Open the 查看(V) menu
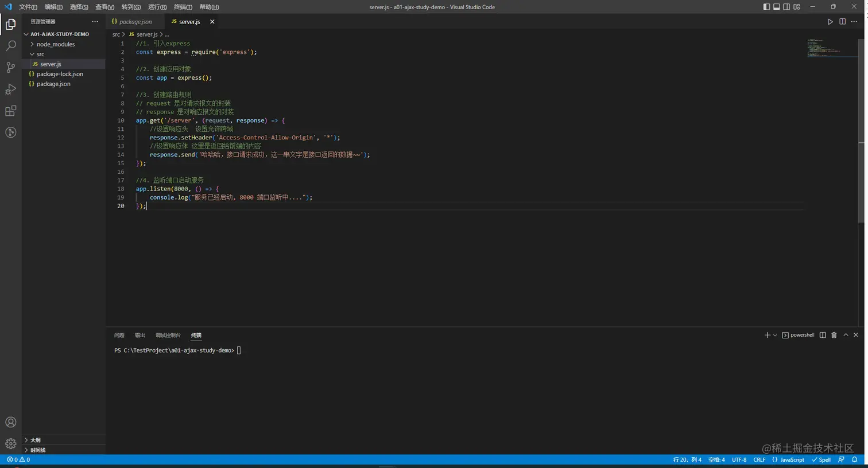The image size is (868, 468). [x=104, y=7]
